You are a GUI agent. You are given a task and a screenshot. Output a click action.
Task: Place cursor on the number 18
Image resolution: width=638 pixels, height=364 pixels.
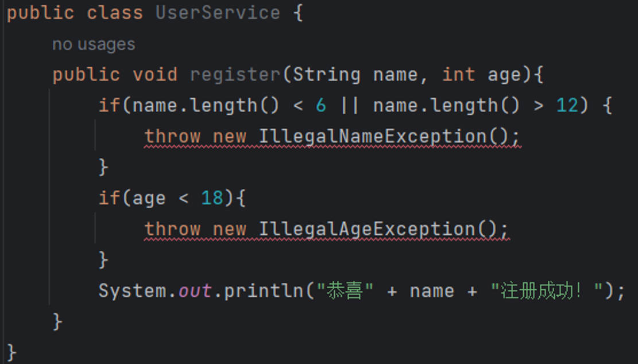tap(211, 199)
